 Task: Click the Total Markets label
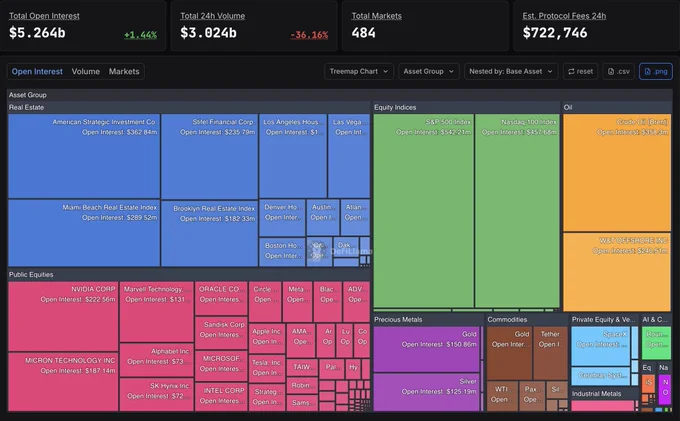point(376,16)
